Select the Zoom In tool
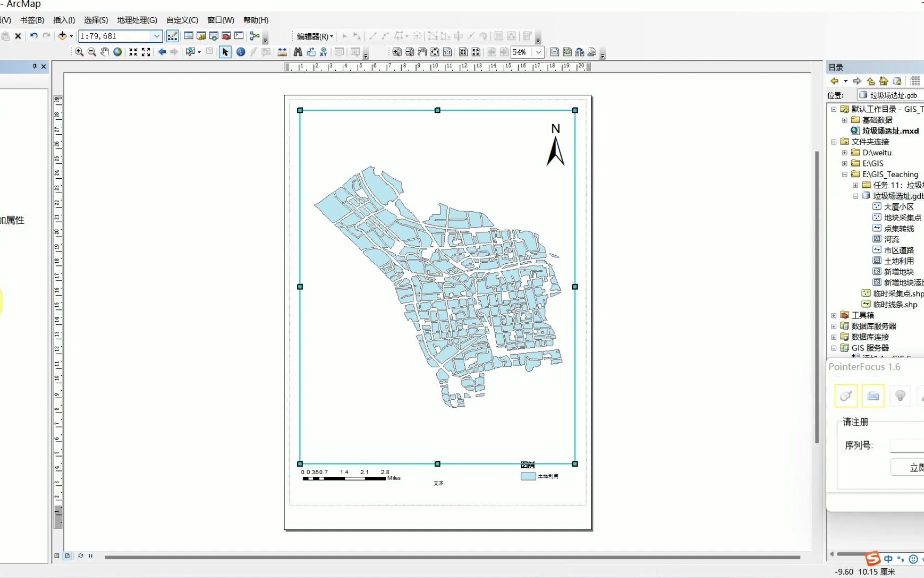The image size is (924, 578). coord(79,52)
